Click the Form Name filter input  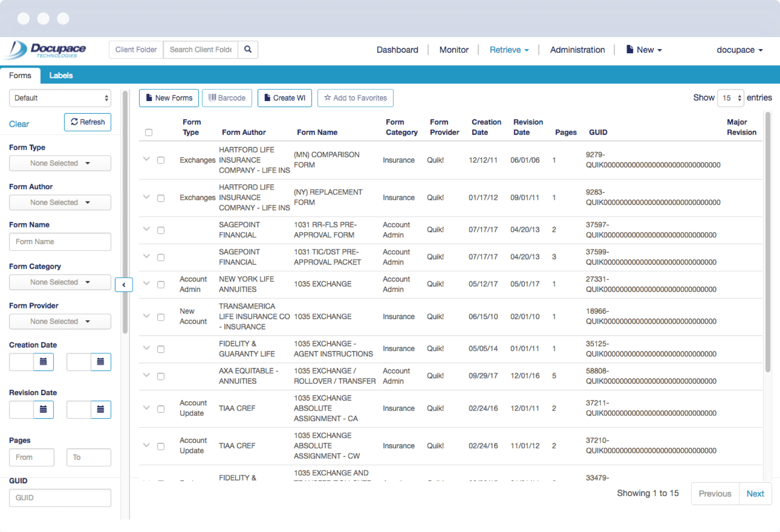tap(60, 242)
